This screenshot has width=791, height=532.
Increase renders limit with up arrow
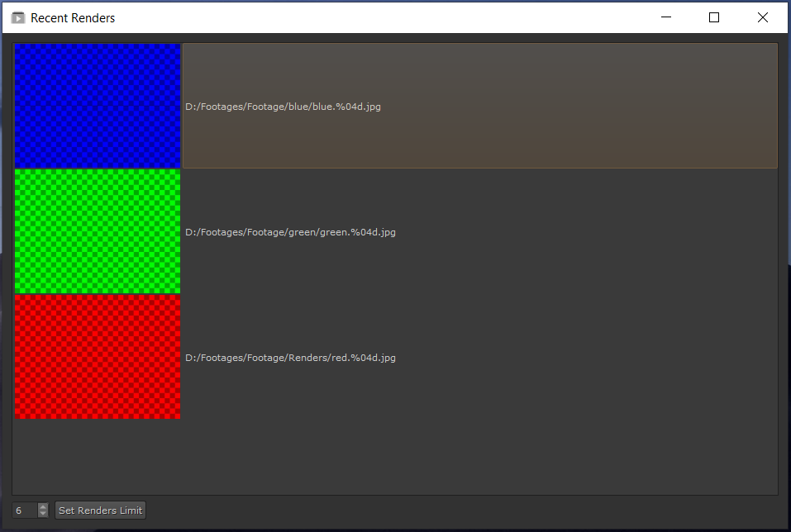point(43,506)
